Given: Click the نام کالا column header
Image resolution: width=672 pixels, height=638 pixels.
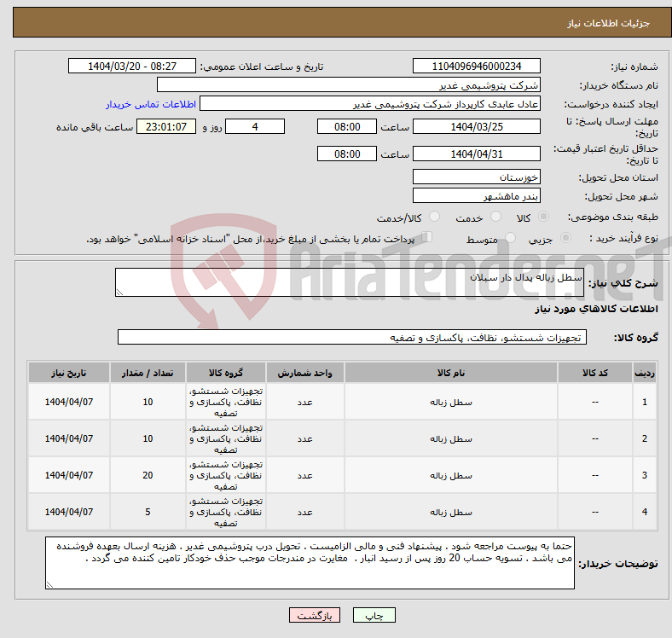Looking at the screenshot, I should (451, 373).
